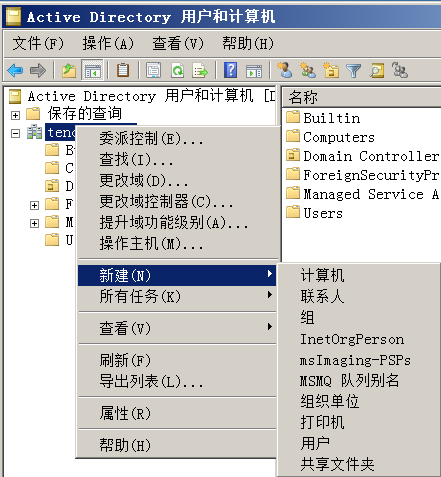Select 组织单位 in the New submenu
The image size is (441, 477).
click(x=358, y=401)
